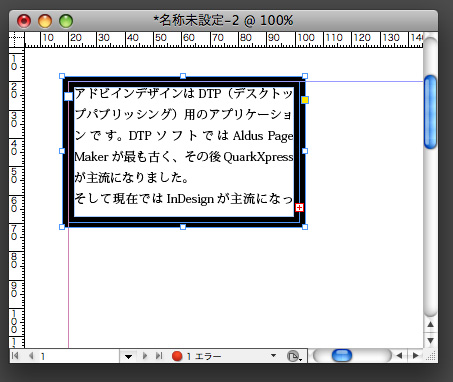This screenshot has width=453, height=382.
Task: Click the scroll left arrow
Action: click(x=399, y=356)
